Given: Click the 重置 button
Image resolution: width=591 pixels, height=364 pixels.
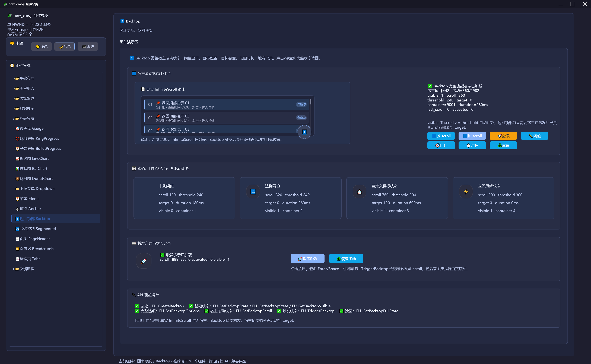Looking at the screenshot, I should tap(503, 145).
